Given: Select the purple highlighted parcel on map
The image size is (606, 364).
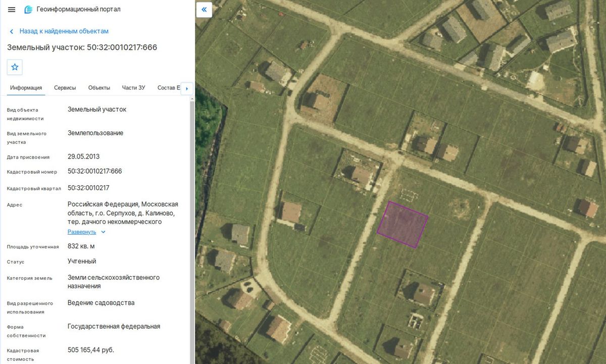Looking at the screenshot, I should coord(402,225).
